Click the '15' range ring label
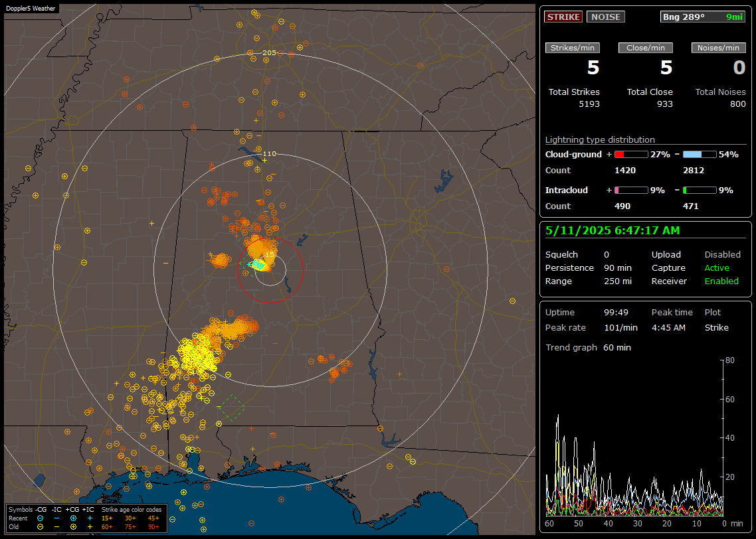This screenshot has height=539, width=756. click(x=270, y=254)
